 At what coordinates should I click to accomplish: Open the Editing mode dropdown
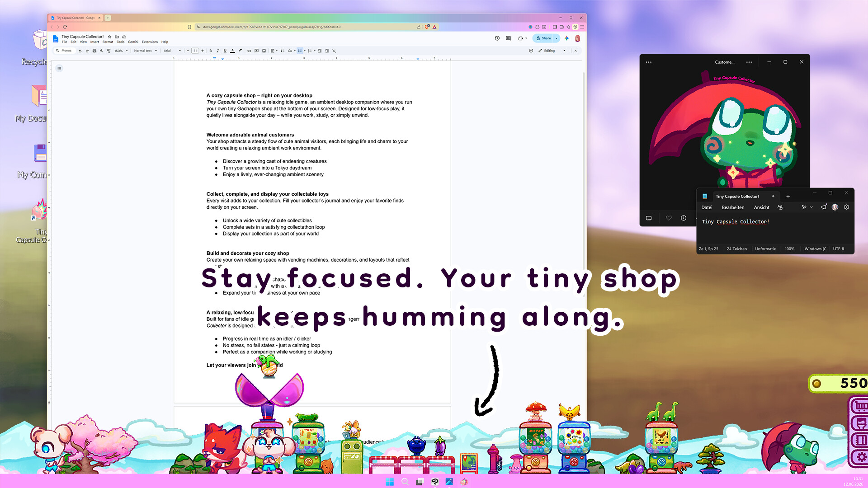pyautogui.click(x=552, y=51)
